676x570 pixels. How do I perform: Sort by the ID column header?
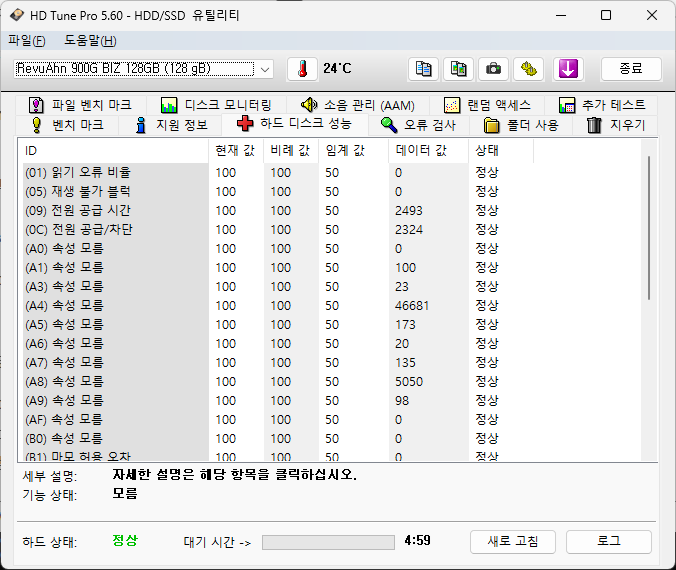(x=113, y=151)
